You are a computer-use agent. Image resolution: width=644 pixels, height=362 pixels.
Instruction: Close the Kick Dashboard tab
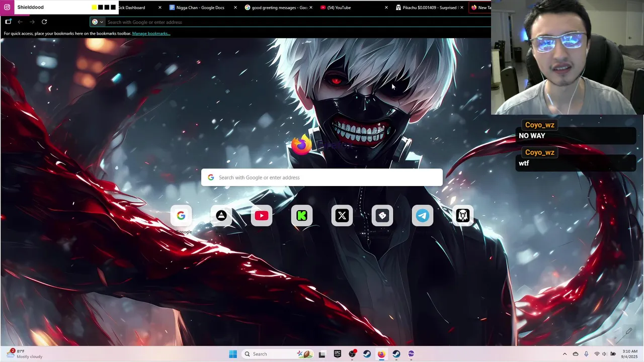160,8
